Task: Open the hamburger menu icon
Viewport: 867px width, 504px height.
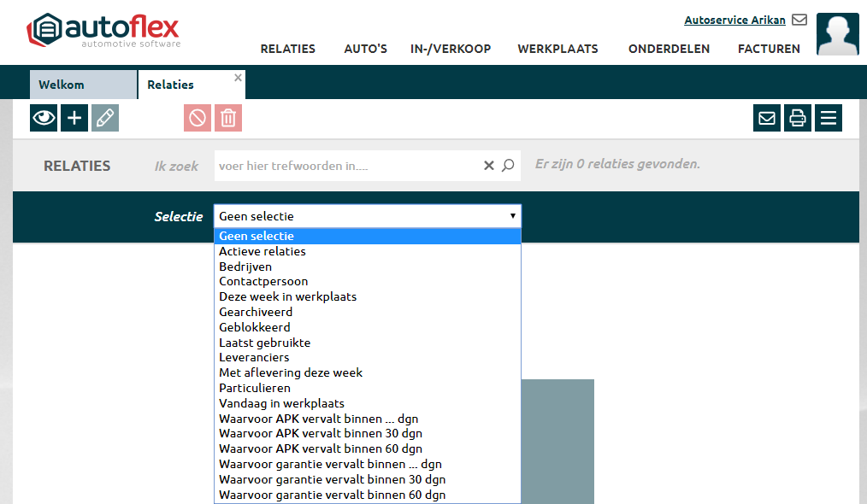Action: coord(829,118)
